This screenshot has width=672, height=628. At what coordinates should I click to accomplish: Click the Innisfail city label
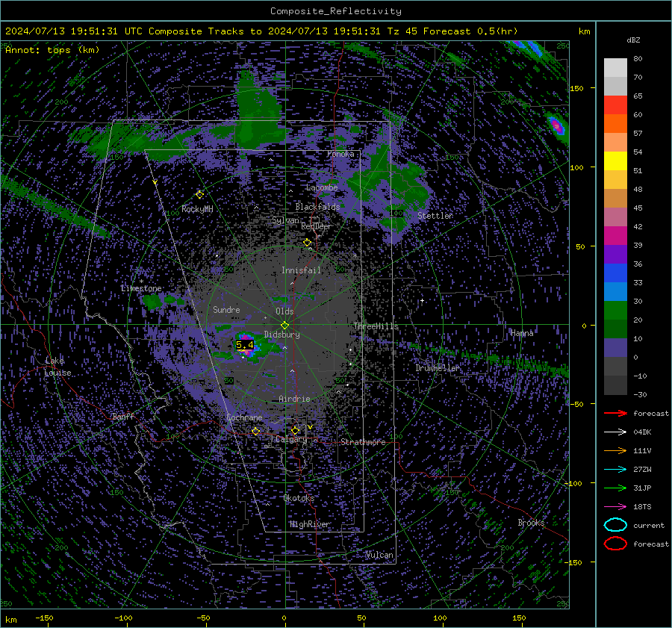(x=301, y=270)
